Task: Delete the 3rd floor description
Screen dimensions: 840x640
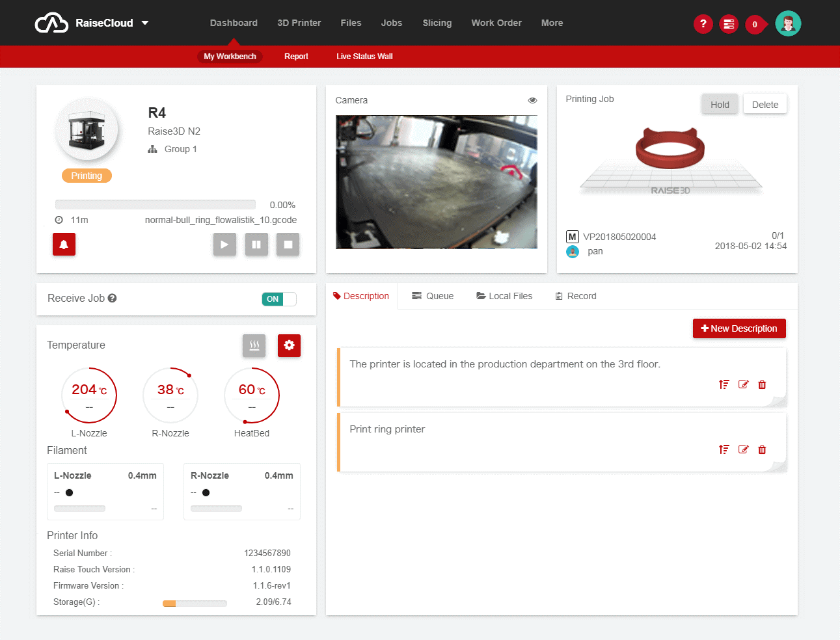Action: pyautogui.click(x=762, y=384)
